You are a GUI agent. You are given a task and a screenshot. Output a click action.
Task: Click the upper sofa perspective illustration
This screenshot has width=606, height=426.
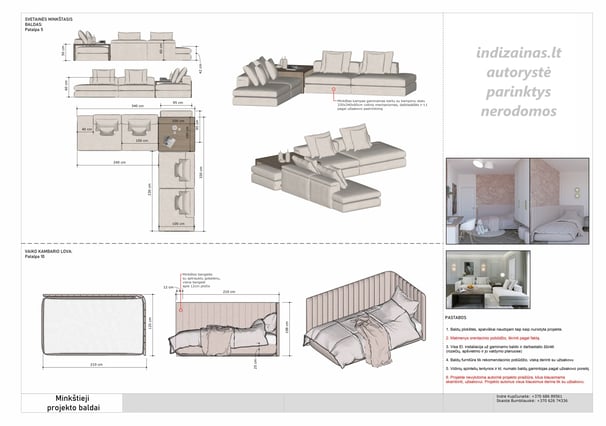tap(324, 77)
